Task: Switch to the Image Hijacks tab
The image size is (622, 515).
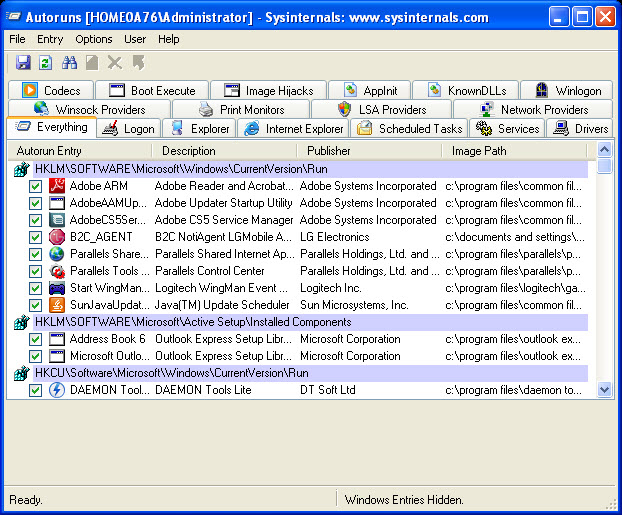Action: (x=269, y=90)
